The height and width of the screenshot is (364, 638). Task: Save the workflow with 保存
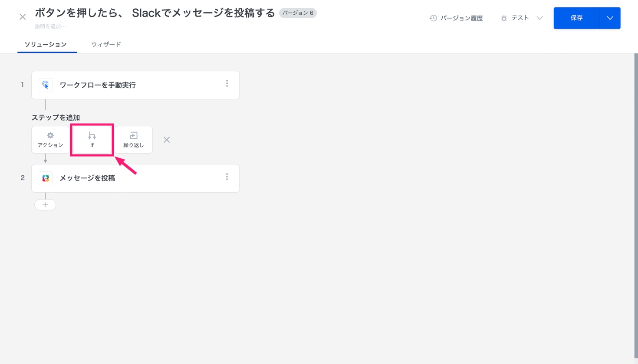pos(576,18)
